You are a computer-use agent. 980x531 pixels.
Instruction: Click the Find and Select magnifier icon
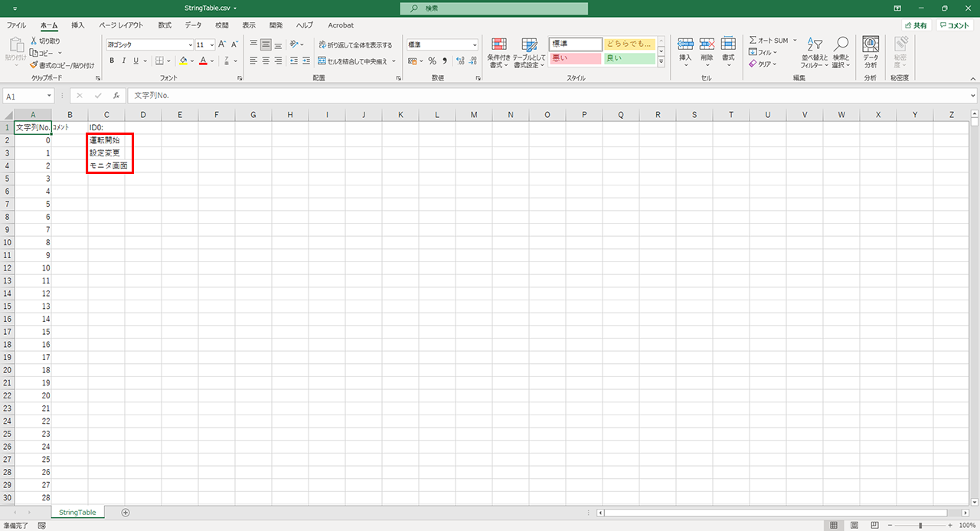point(841,52)
